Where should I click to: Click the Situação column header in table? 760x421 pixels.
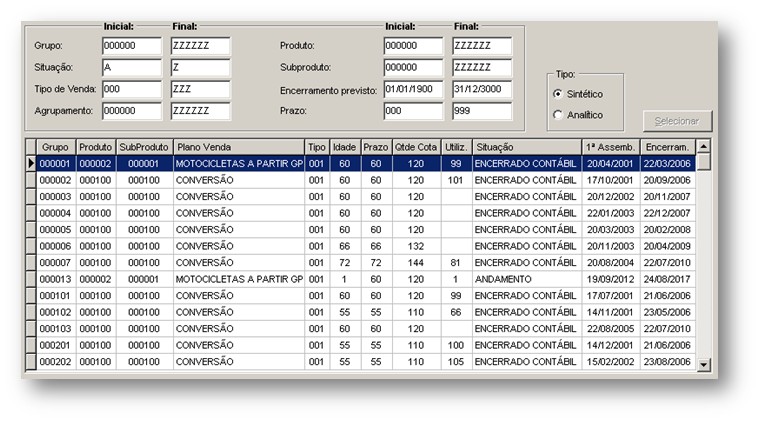(x=527, y=147)
